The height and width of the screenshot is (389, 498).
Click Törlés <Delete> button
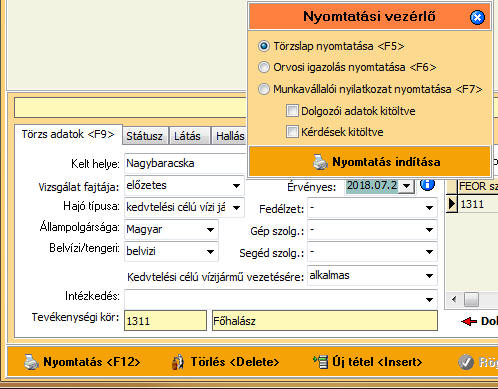coord(225,362)
